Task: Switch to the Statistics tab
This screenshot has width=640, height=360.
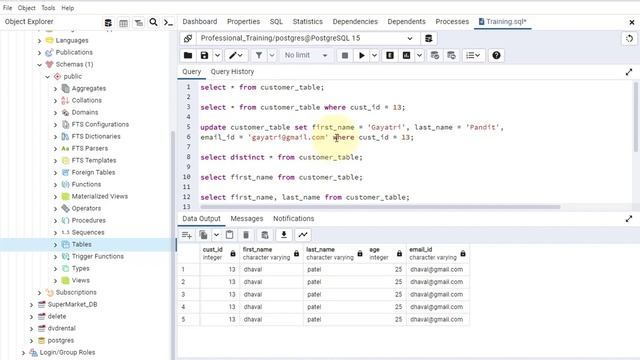Action: pos(307,22)
